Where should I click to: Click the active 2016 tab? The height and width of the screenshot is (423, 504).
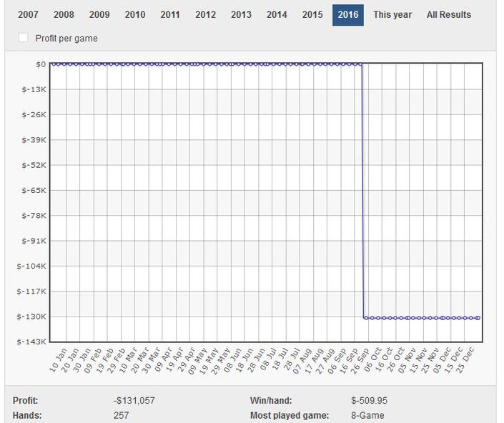[x=348, y=15]
